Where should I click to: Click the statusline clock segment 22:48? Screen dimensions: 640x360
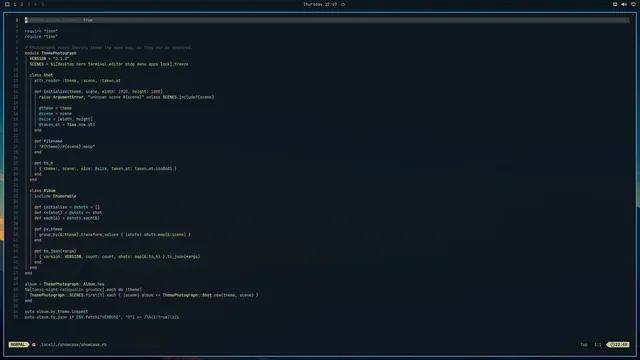tap(618, 344)
